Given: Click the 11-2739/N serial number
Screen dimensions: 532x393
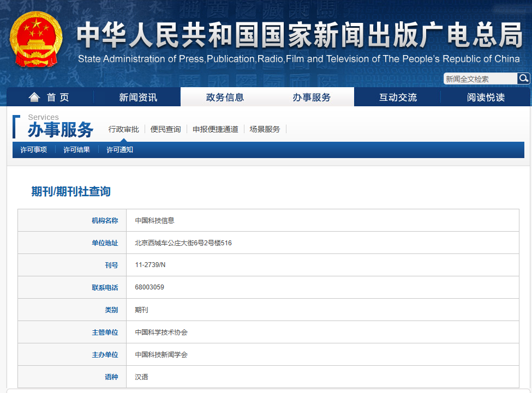Looking at the screenshot, I should point(150,265).
